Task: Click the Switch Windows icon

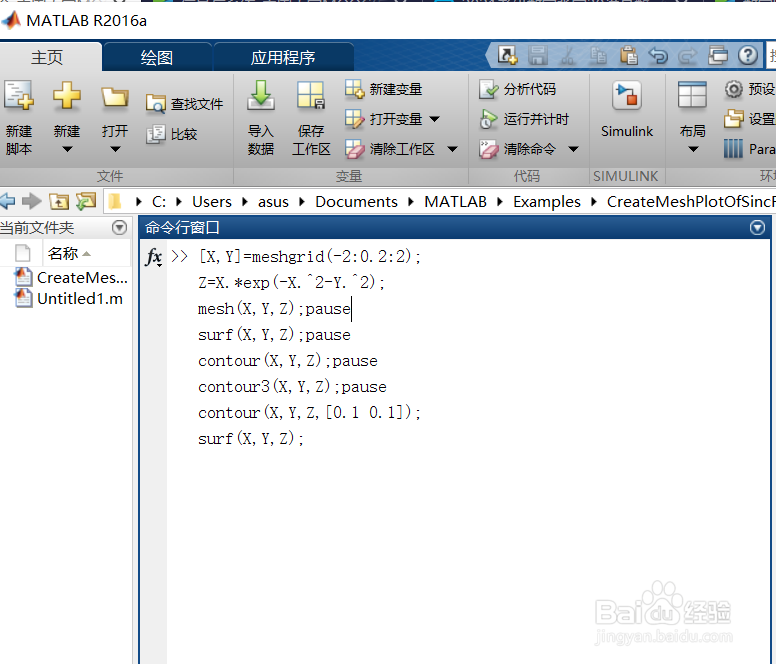Action: (x=718, y=55)
